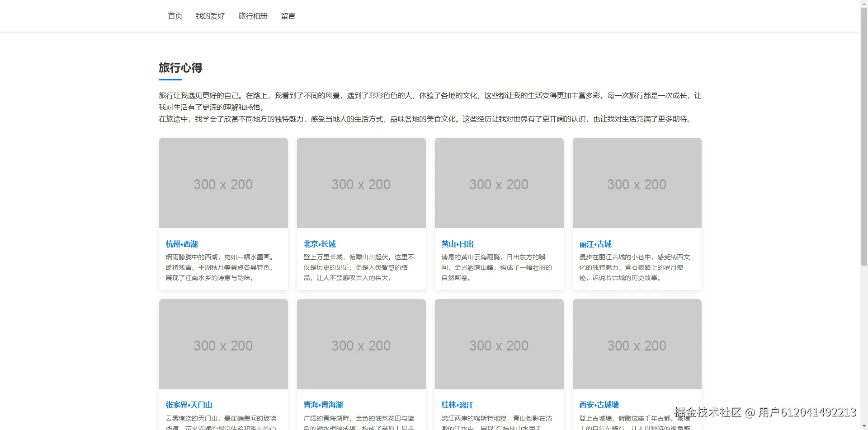Image resolution: width=868 pixels, height=430 pixels.
Task: Open the 张家界•天门山 title link
Action: (189, 405)
